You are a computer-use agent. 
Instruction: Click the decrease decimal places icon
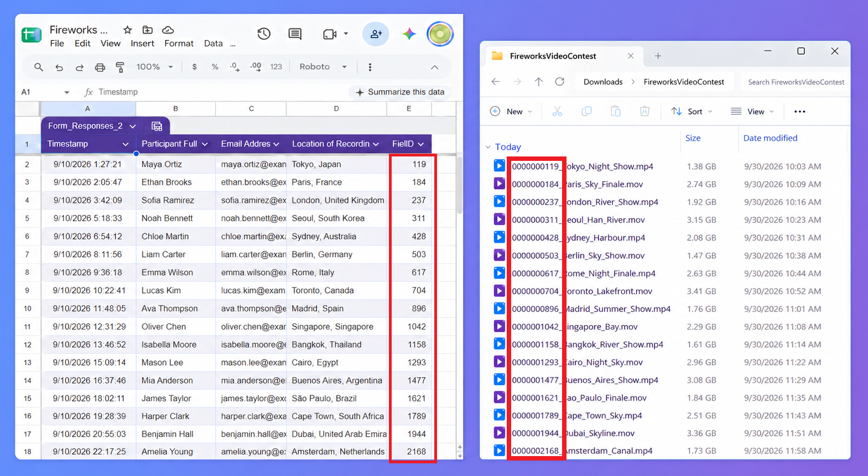tap(235, 67)
